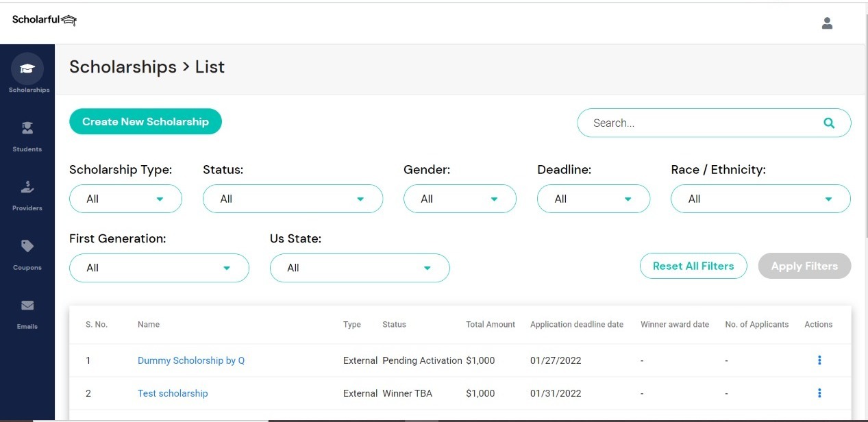Expand the Scholarship Type dropdown

[125, 199]
